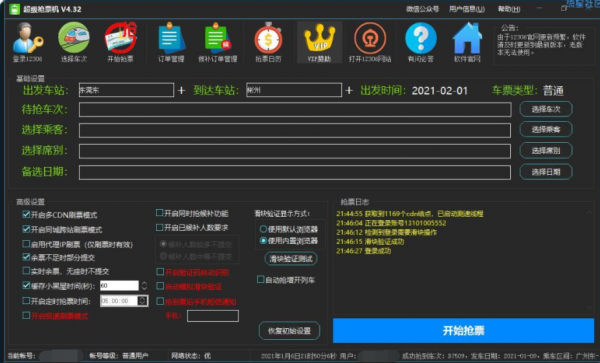The height and width of the screenshot is (363, 600).
Task: Click the 出发车站 input field
Action: (x=126, y=90)
